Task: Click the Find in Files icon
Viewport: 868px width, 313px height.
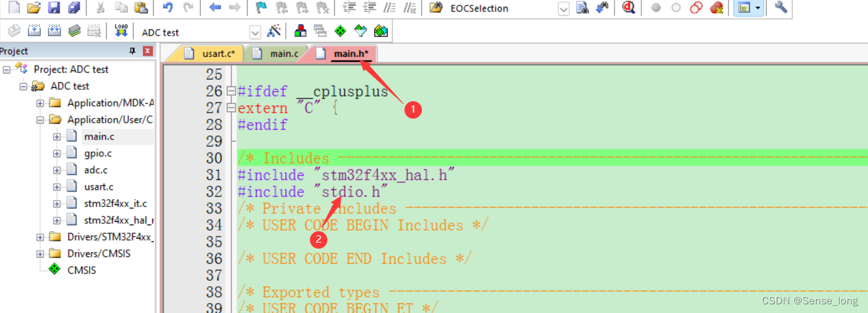Action: 437,8
